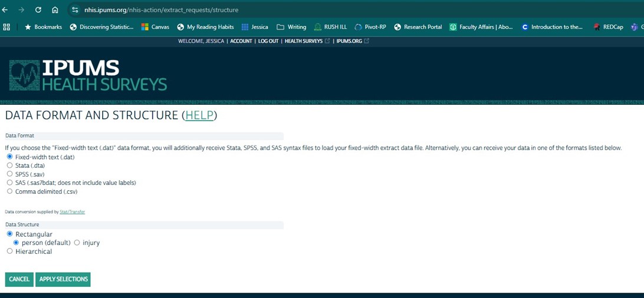This screenshot has height=298, width=644.
Task: Open the Introduction to the... bookmark
Action: (x=552, y=27)
